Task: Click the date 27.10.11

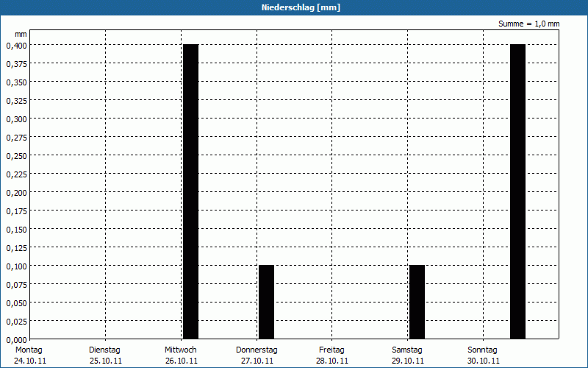Action: point(257,361)
